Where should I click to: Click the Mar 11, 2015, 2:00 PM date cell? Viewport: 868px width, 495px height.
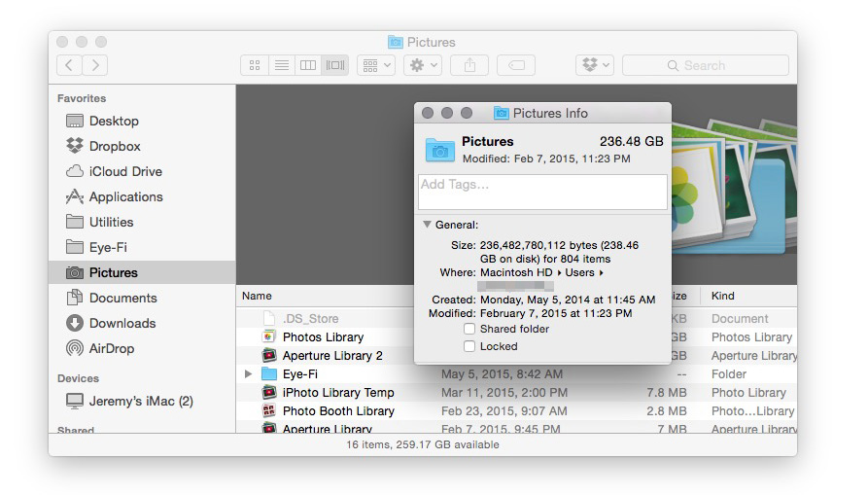[x=504, y=393]
